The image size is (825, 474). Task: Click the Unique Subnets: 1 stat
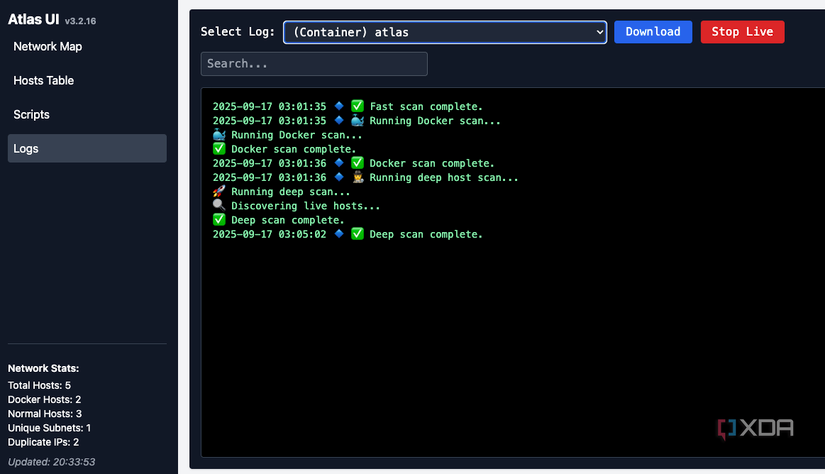[x=49, y=428]
